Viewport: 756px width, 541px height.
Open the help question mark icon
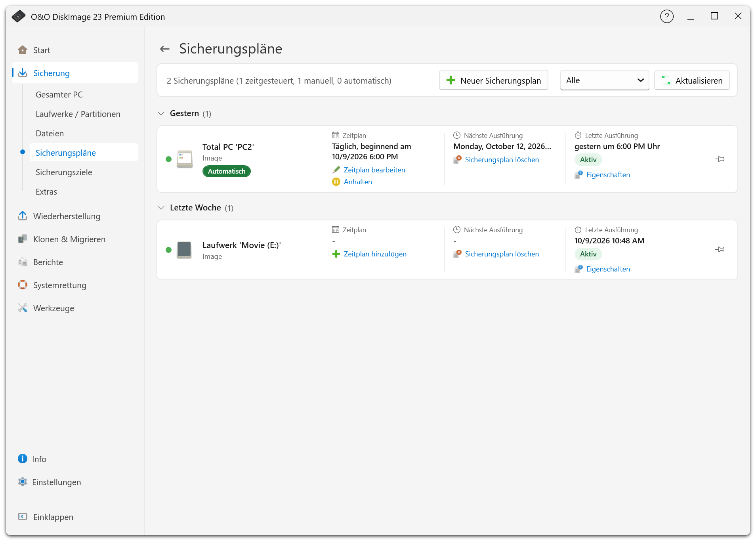click(x=666, y=16)
